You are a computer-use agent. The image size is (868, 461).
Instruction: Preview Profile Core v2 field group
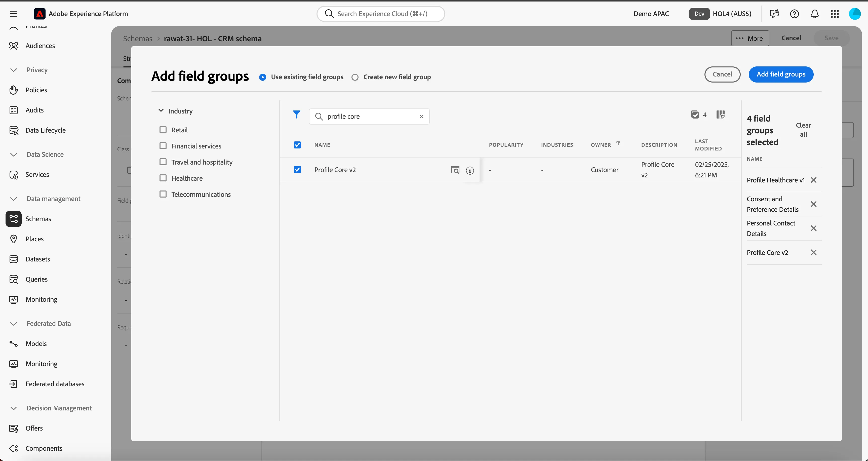(x=455, y=170)
